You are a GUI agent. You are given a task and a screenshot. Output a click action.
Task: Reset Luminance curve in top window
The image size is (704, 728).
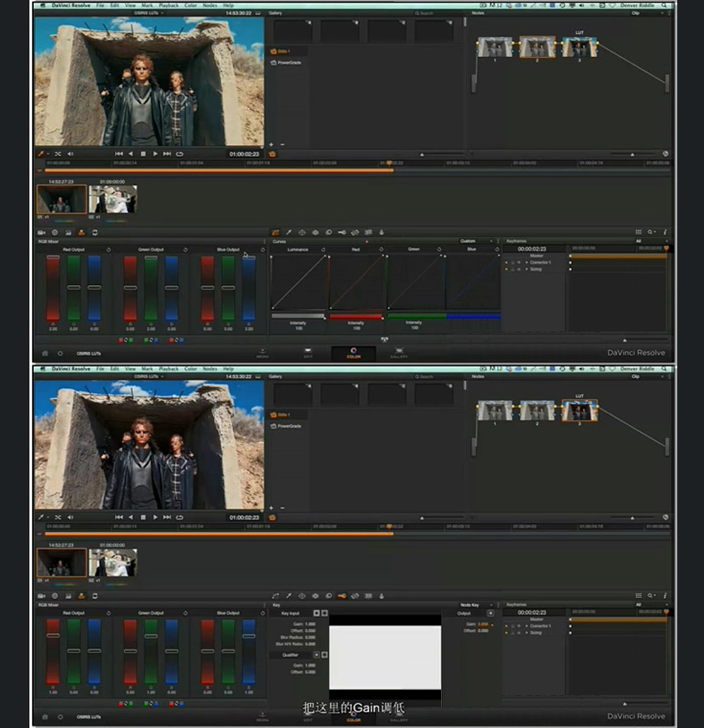coord(323,249)
